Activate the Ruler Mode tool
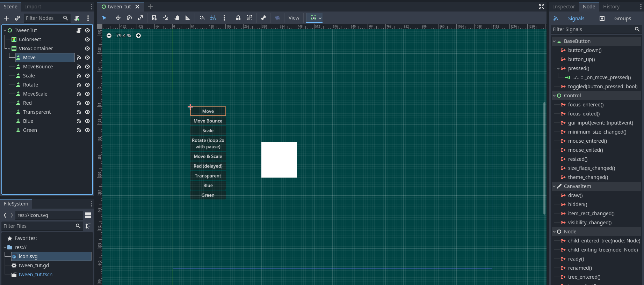Viewport: 644px width, 285px height. pos(188,18)
